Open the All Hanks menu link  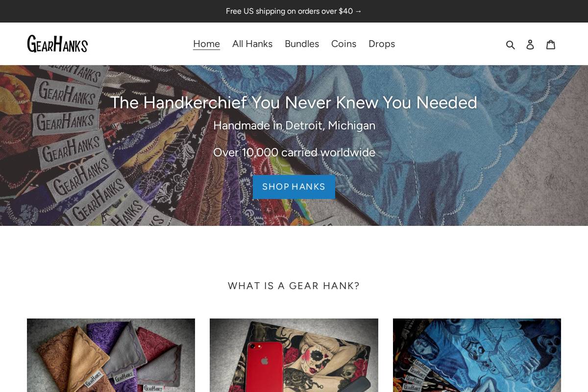252,44
